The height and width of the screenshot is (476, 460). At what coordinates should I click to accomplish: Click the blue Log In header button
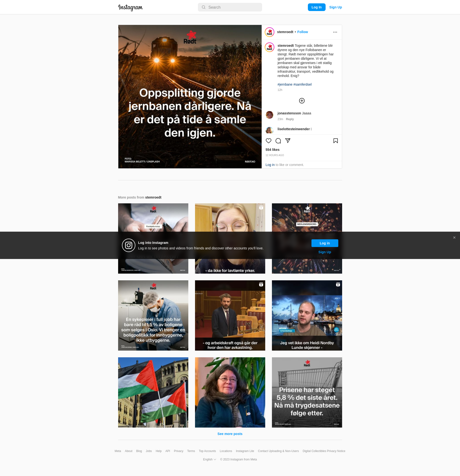(316, 7)
